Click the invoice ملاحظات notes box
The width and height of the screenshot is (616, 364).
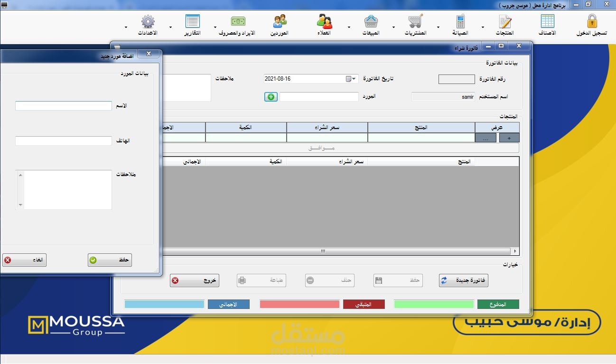pyautogui.click(x=187, y=87)
